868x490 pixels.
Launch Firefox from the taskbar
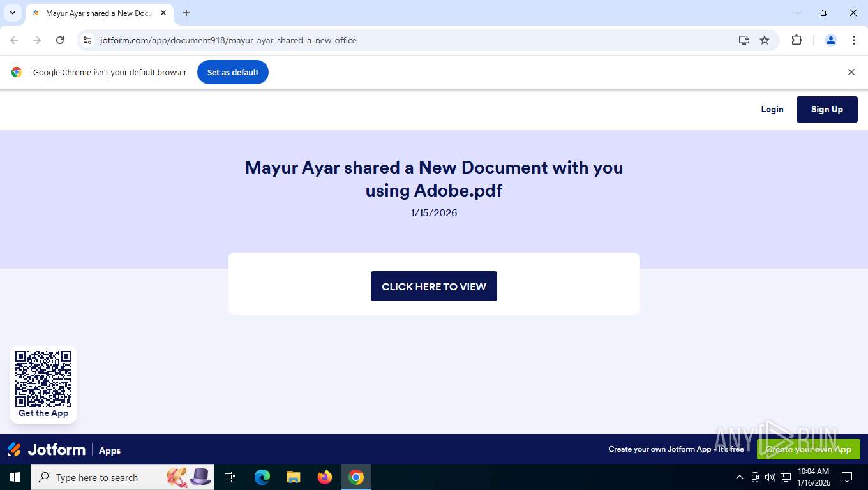tap(325, 477)
